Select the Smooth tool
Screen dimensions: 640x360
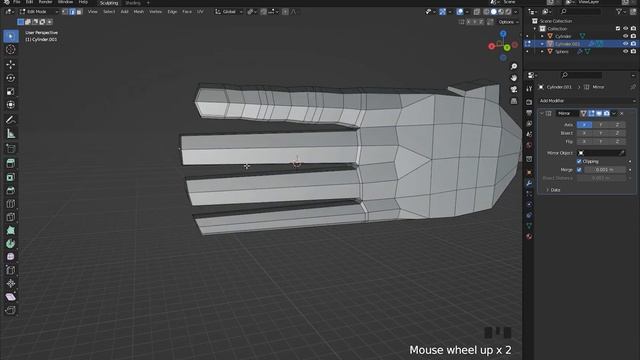pyautogui.click(x=11, y=257)
